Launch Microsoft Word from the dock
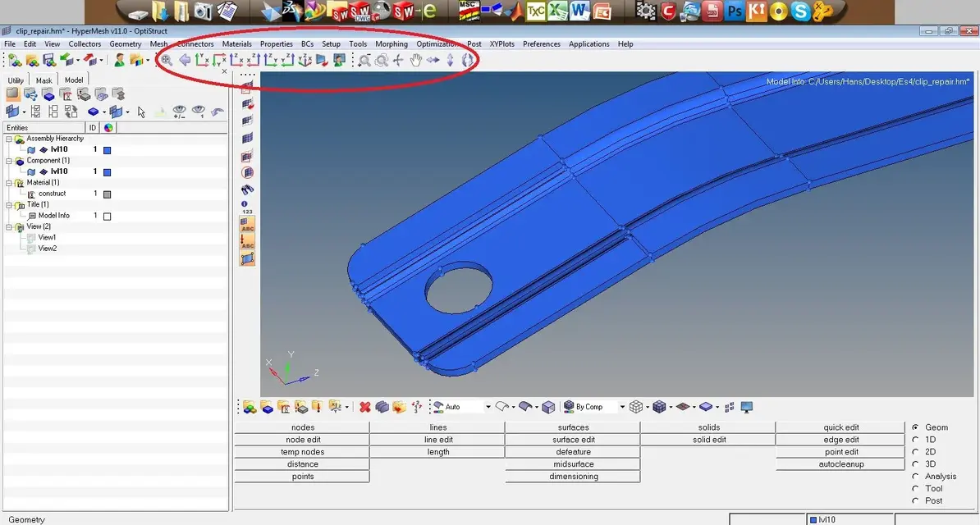This screenshot has width=980, height=525. pos(579,11)
